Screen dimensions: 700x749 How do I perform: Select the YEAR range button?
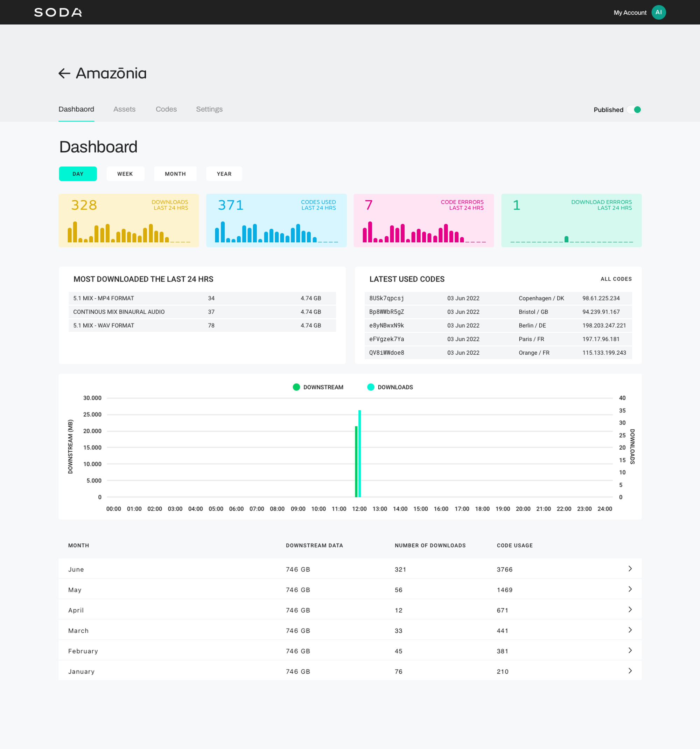pos(224,174)
